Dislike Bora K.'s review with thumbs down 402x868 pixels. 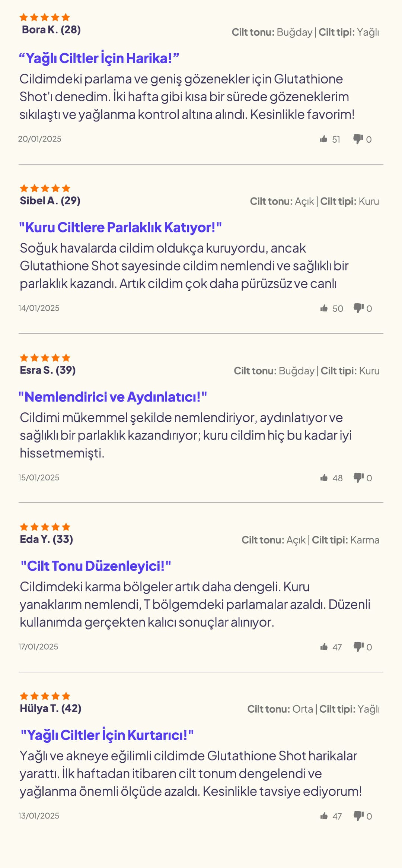pos(358,139)
